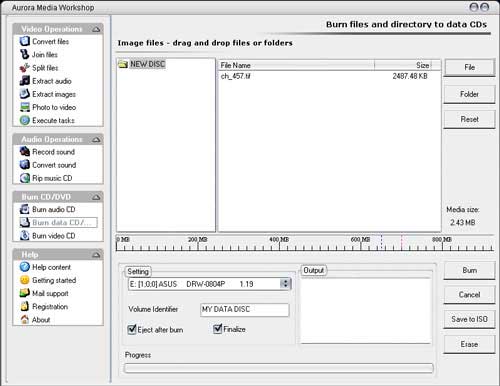Collapse the Audio Operations panel
Image resolution: width=500 pixels, height=386 pixels.
(96, 140)
